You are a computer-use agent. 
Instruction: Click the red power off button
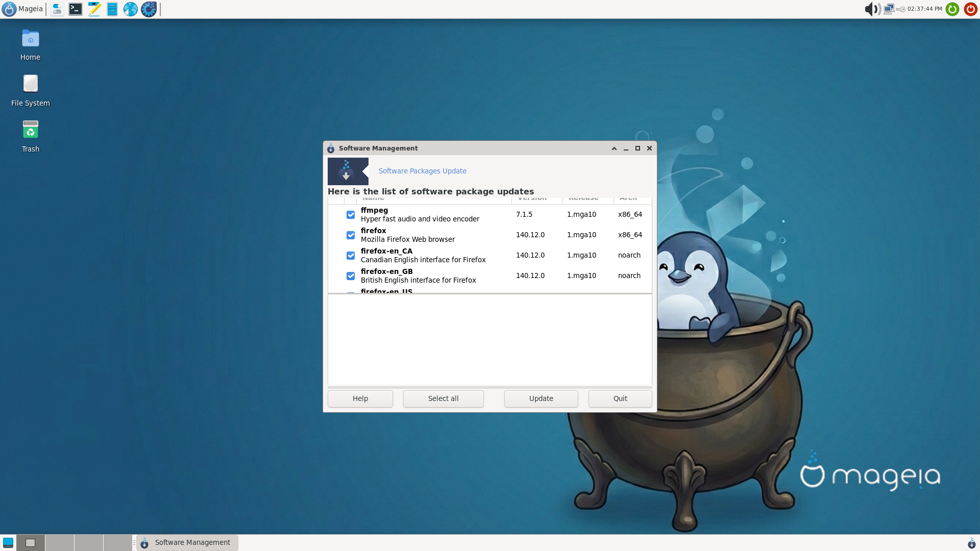(x=971, y=9)
